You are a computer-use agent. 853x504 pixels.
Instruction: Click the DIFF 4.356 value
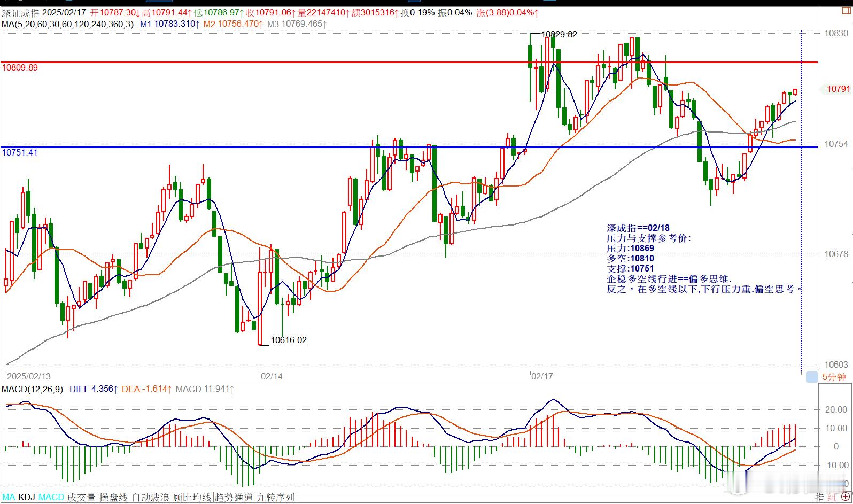click(x=94, y=389)
